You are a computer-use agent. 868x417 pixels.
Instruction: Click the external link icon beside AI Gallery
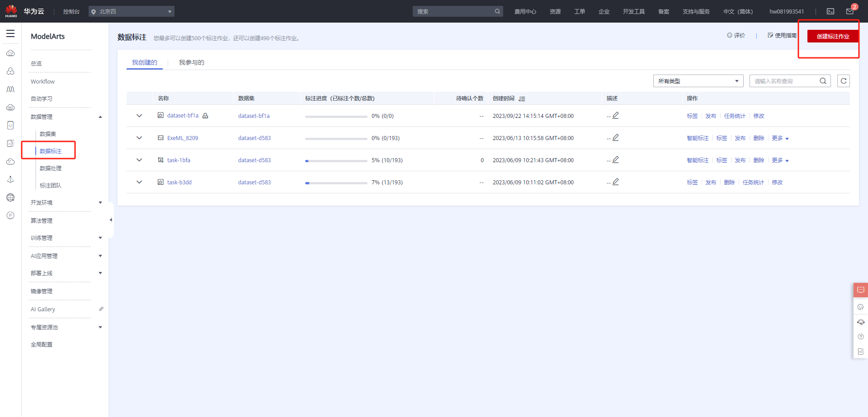(x=101, y=309)
